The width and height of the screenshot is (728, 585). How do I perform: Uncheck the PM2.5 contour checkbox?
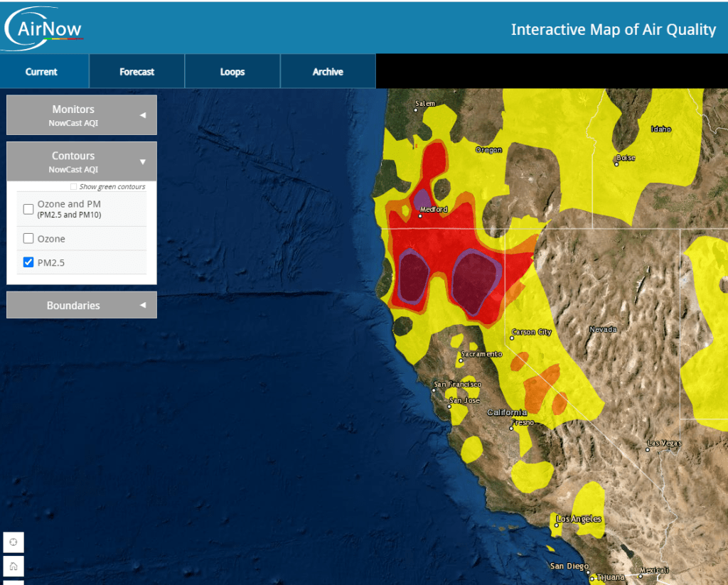[x=28, y=262]
